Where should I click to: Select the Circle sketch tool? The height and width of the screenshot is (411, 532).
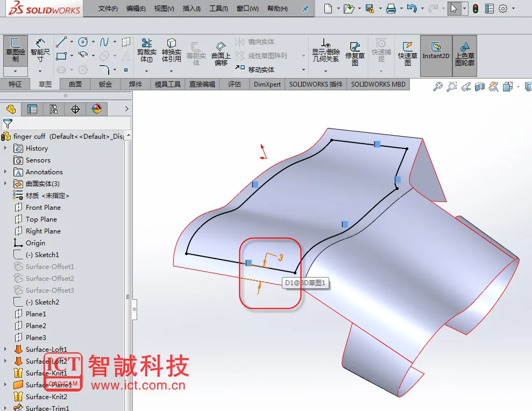tap(83, 42)
